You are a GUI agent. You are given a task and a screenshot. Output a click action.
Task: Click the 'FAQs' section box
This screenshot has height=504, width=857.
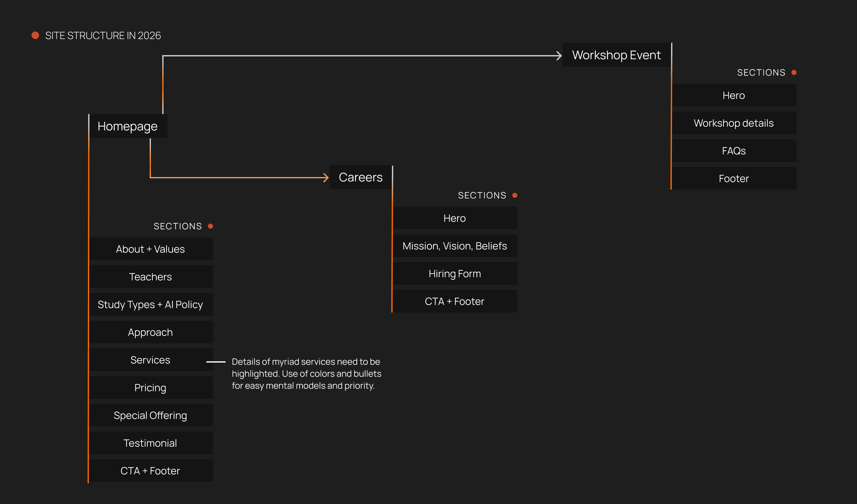pos(734,151)
